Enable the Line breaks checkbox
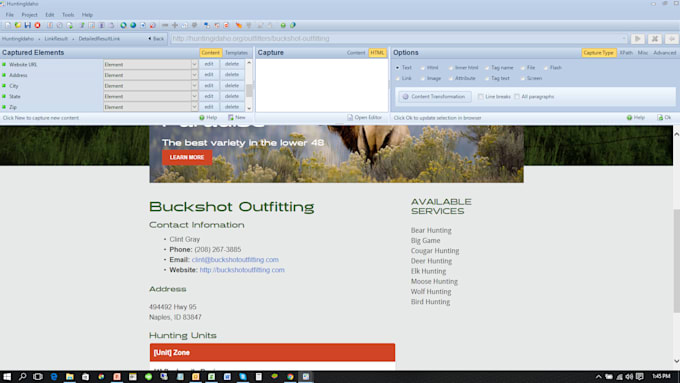Image resolution: width=680 pixels, height=383 pixels. (x=481, y=97)
